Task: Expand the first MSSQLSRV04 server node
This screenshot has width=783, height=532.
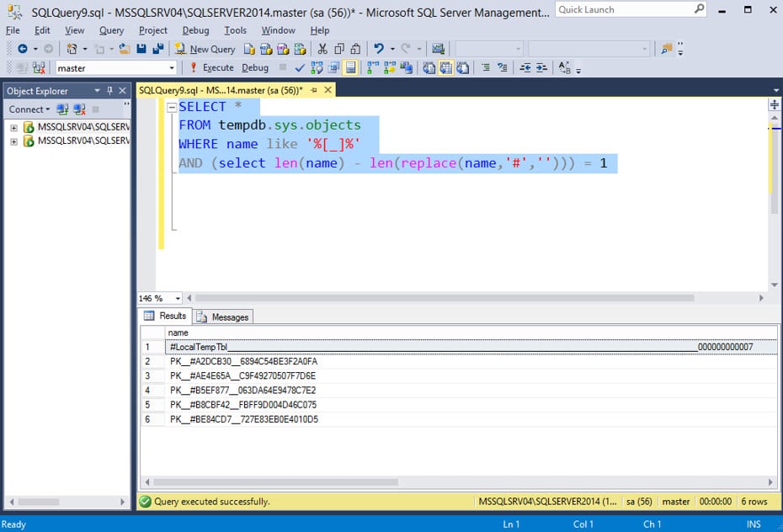Action: click(x=14, y=127)
